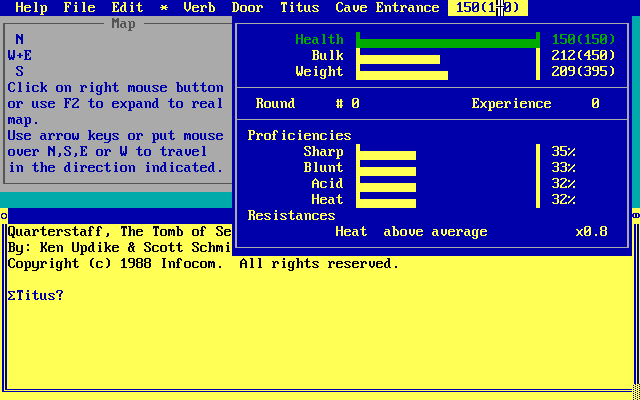Click the small circle at text window's left corner
640x400 pixels.
(x=4, y=216)
